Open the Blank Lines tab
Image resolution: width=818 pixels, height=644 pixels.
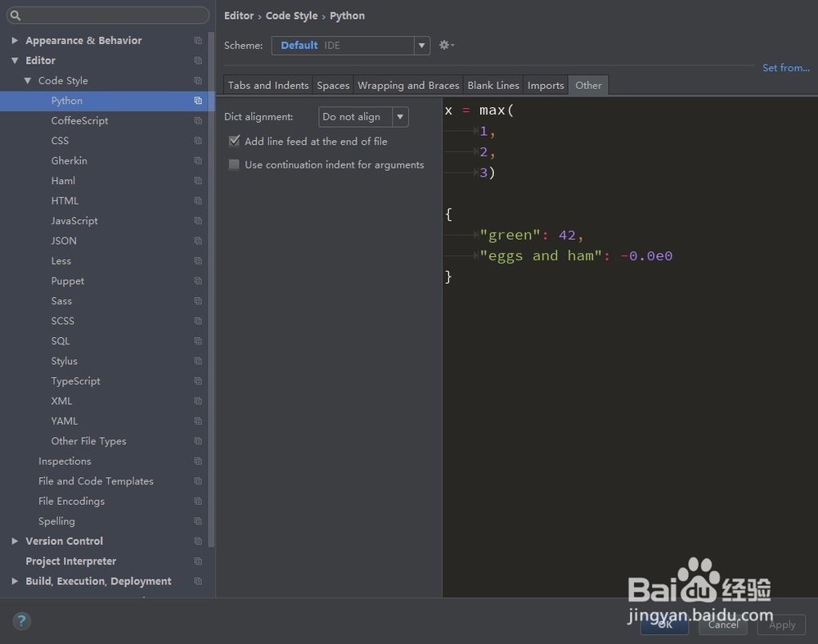pos(493,85)
